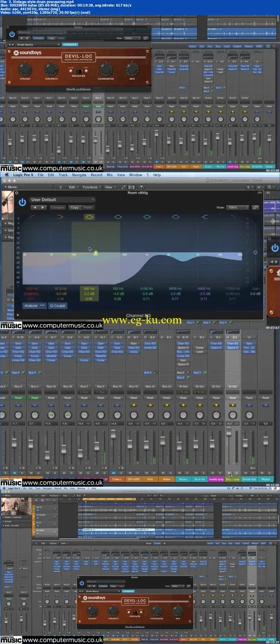Click St Out output slot on third-frame Drums strip
Viewport: 280px width, 644px height.
pos(183,386)
